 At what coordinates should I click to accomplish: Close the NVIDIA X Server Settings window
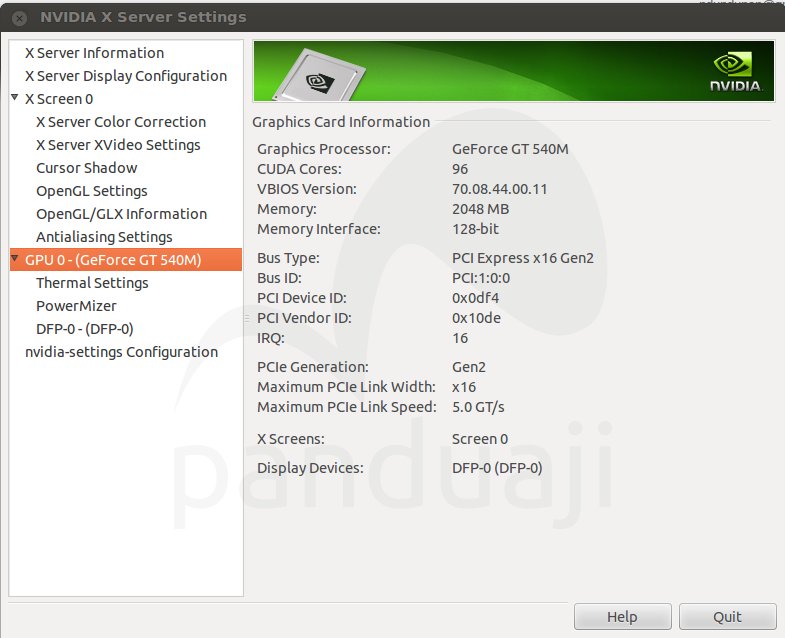(19, 19)
